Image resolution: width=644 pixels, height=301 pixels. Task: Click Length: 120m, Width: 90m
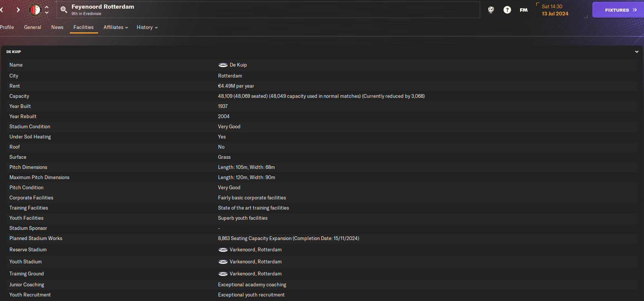[247, 178]
